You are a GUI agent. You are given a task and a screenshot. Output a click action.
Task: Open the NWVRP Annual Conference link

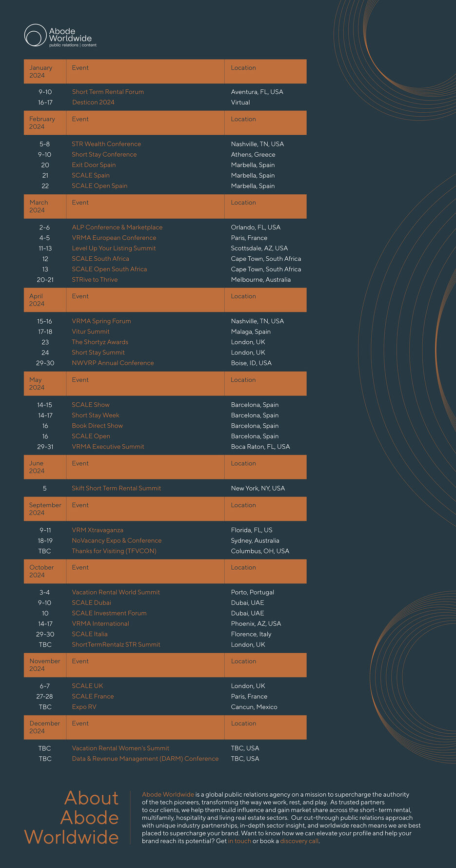coord(113,363)
